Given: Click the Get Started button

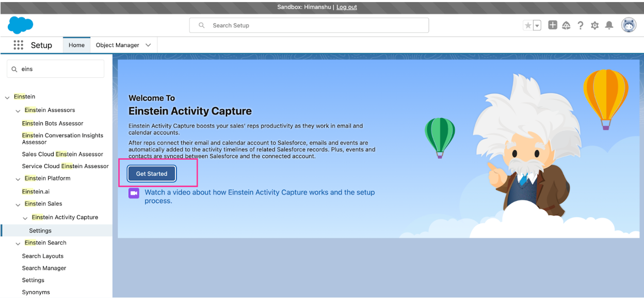Looking at the screenshot, I should click(152, 174).
